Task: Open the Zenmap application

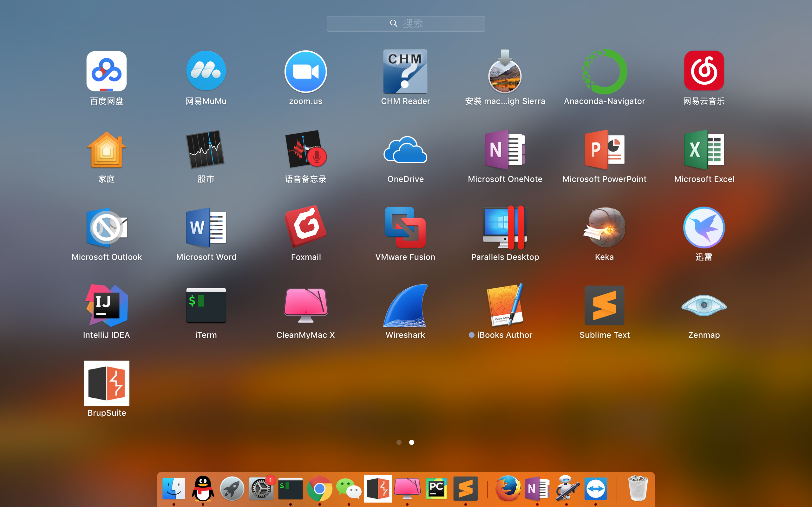Action: pos(704,306)
